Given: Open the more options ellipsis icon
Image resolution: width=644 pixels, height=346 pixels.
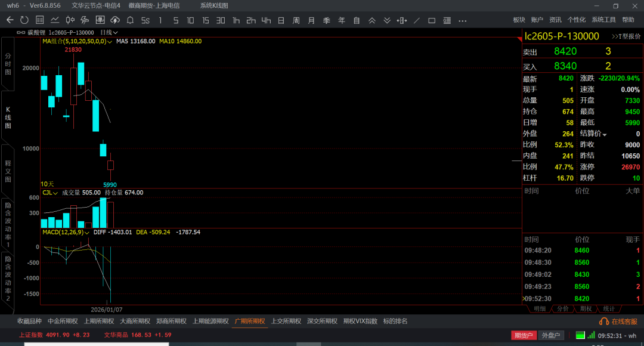Looking at the screenshot, I should coord(462,20).
